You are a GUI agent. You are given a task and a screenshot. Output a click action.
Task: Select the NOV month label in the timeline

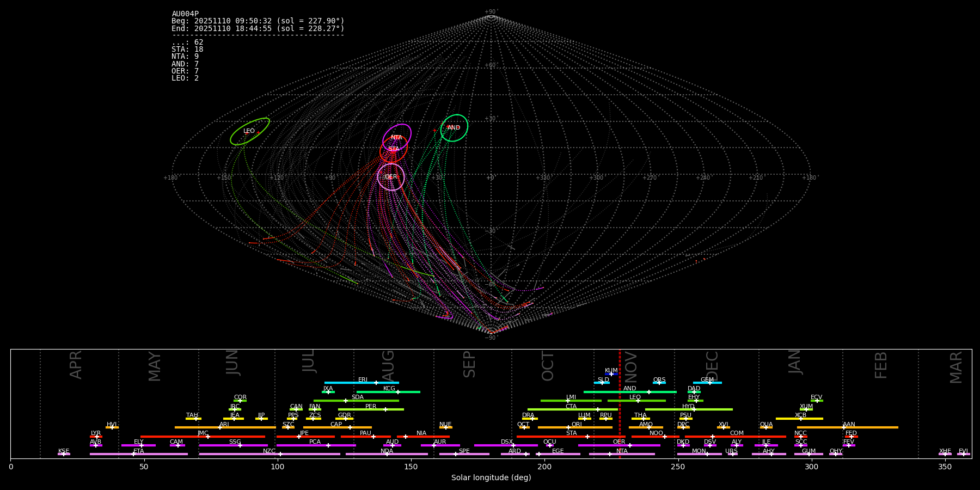pos(630,366)
